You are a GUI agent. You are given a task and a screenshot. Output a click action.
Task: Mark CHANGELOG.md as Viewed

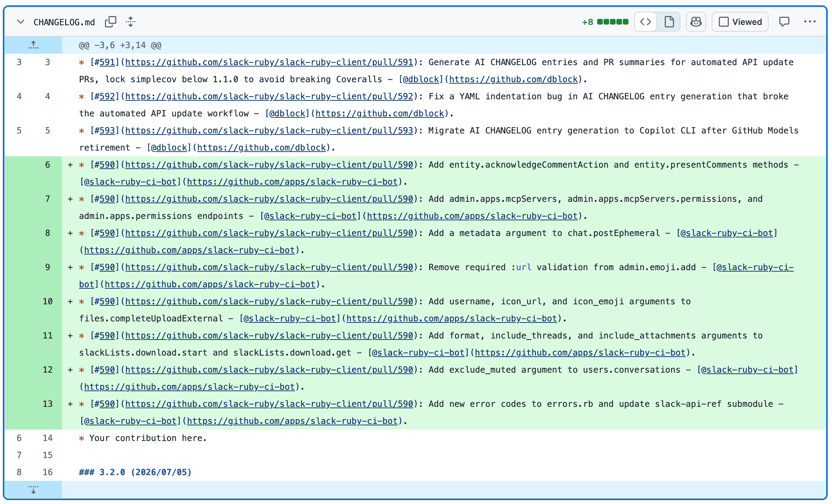pyautogui.click(x=740, y=22)
